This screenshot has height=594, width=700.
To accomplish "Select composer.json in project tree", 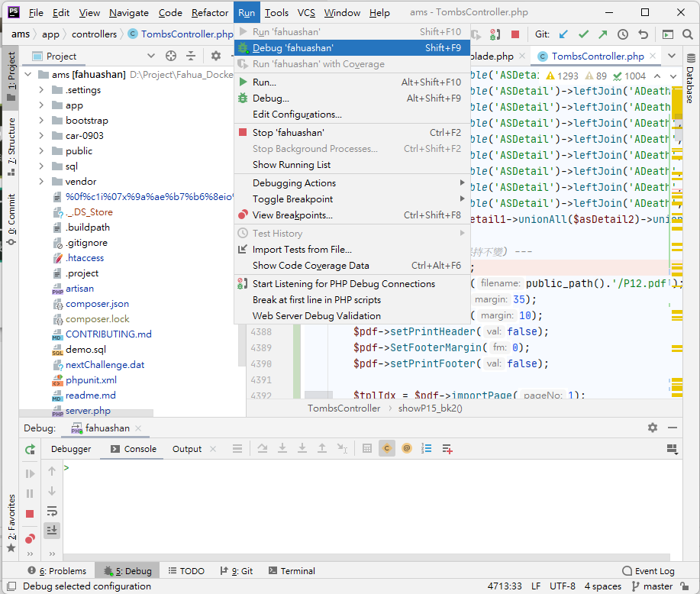I will click(97, 304).
